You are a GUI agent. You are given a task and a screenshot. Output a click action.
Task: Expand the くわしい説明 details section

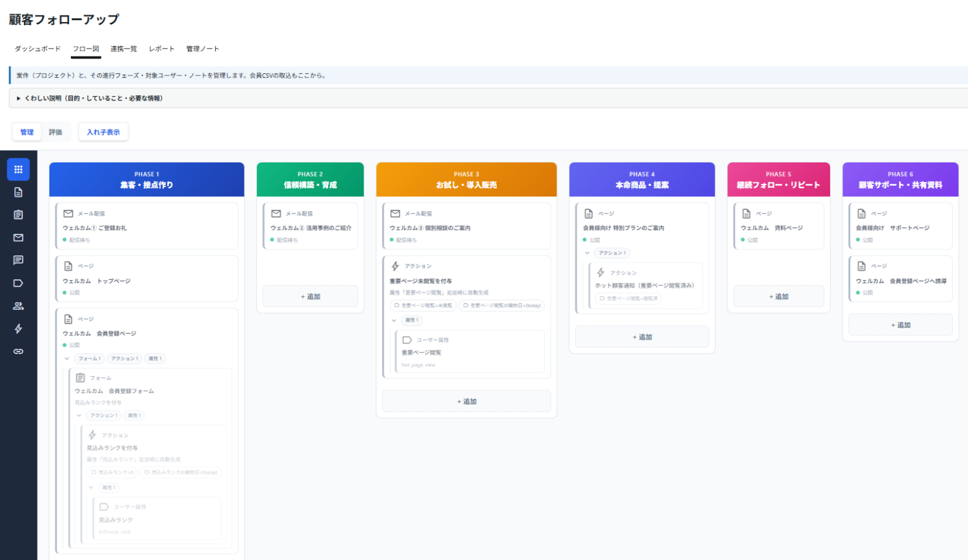point(488,98)
